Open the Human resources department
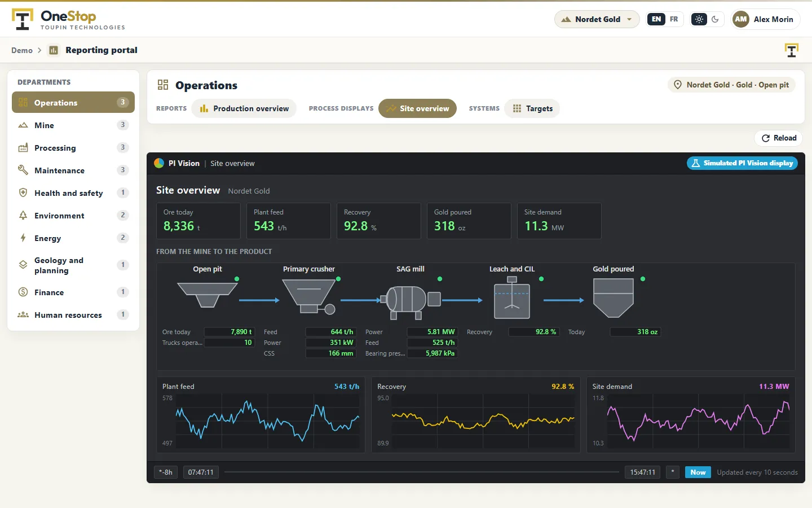 (x=73, y=314)
